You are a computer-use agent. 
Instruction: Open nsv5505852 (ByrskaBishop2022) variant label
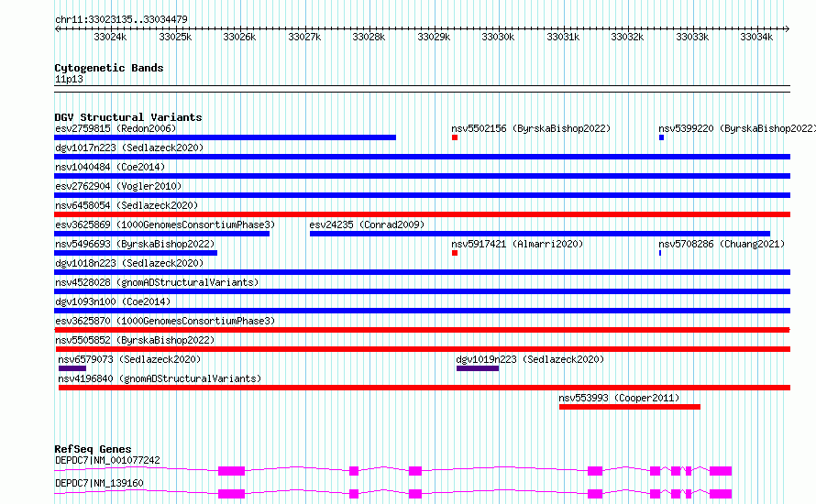135,340
